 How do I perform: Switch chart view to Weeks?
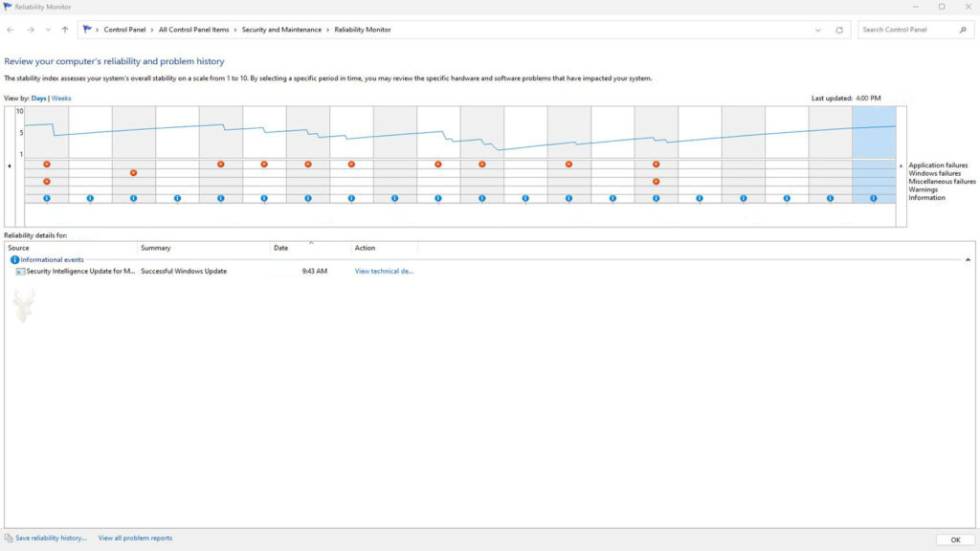(61, 99)
